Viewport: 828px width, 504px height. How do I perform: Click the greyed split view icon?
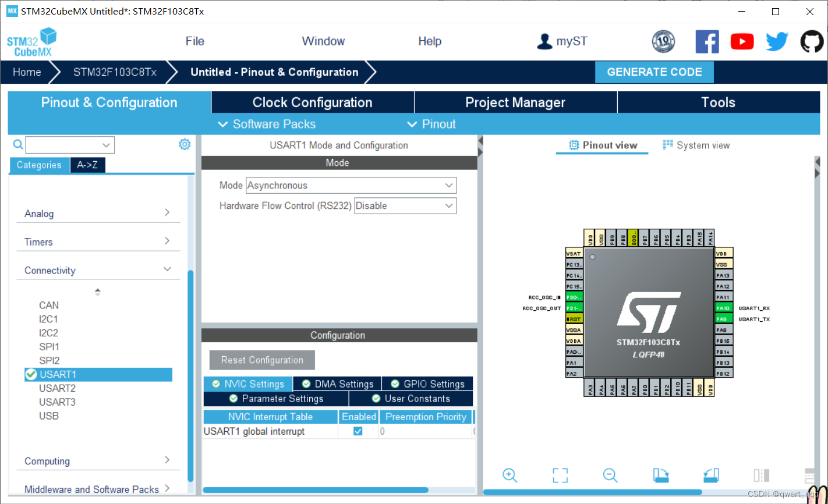(x=761, y=475)
